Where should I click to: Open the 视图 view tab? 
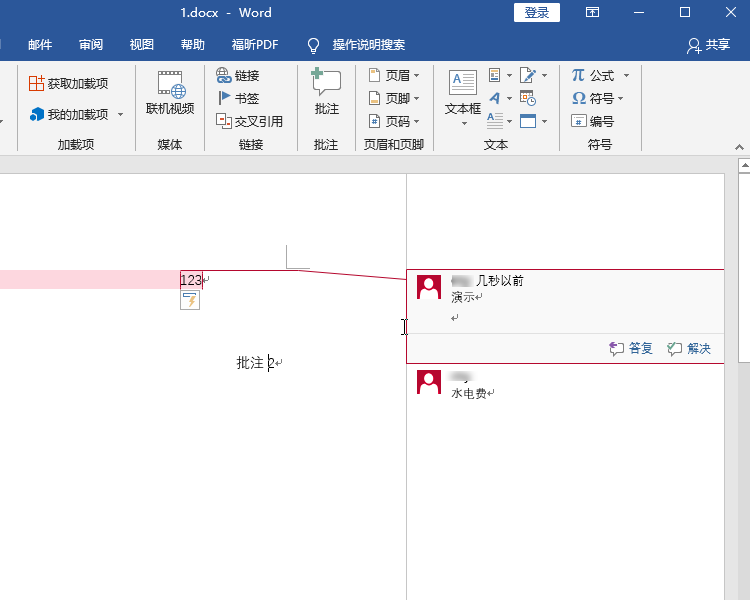[x=142, y=44]
